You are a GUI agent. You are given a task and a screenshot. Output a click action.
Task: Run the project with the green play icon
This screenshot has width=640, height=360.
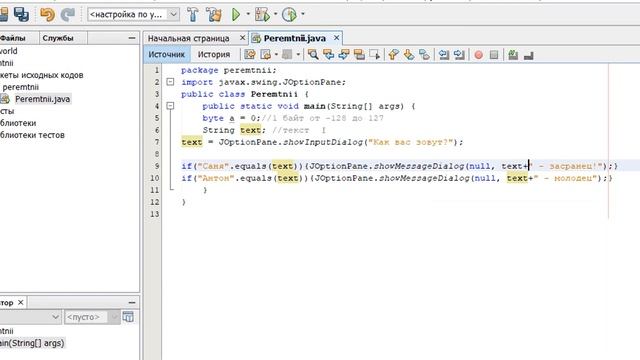236,15
